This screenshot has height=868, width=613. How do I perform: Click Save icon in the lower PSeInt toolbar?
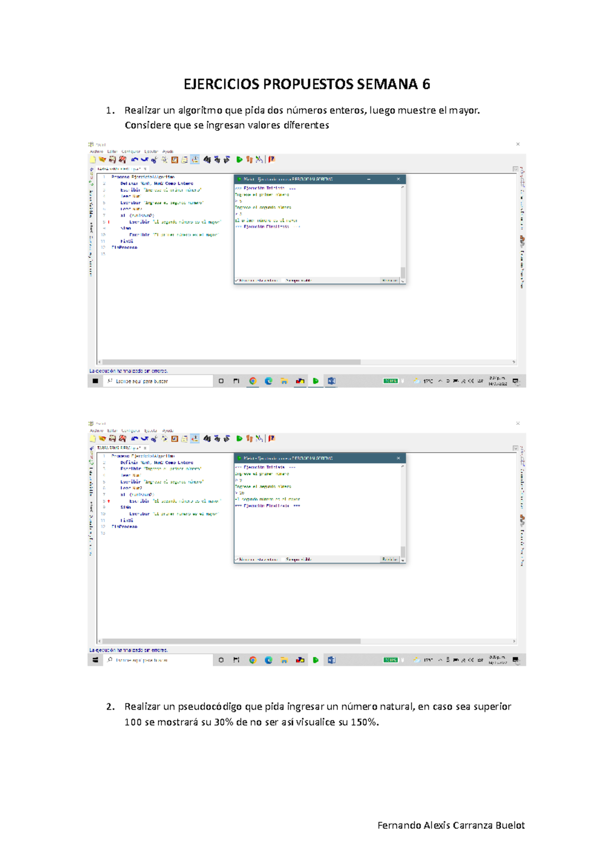112,439
